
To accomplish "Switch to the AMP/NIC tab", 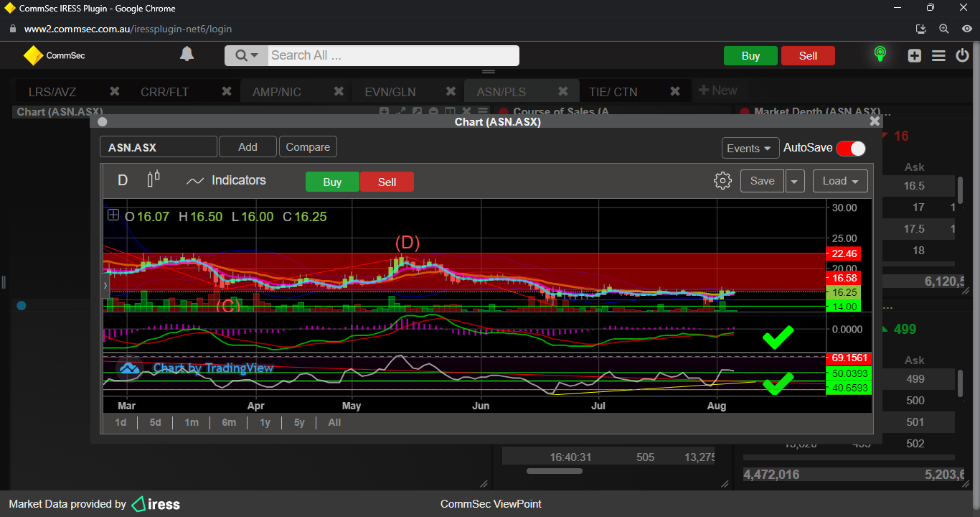I will pyautogui.click(x=277, y=92).
